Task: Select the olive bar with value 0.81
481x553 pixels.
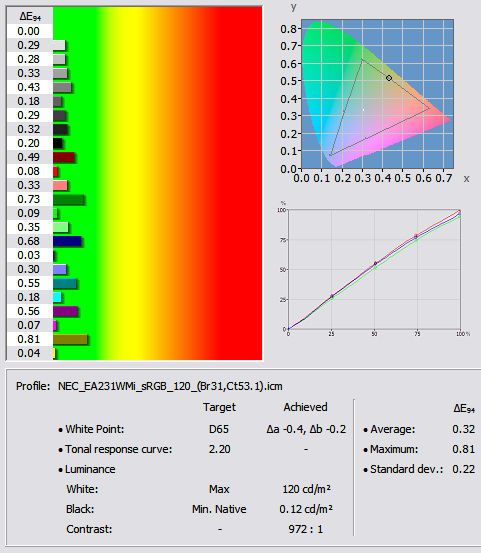Action: pos(70,339)
